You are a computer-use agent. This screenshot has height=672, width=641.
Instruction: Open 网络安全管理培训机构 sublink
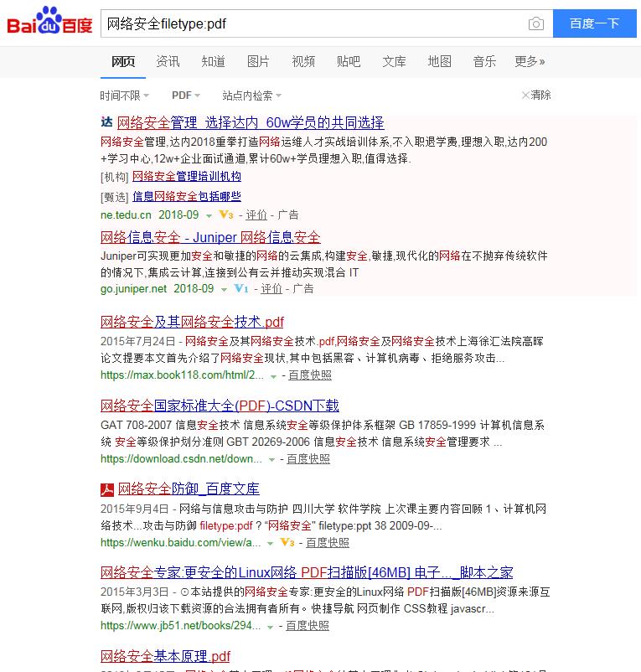[x=187, y=176]
